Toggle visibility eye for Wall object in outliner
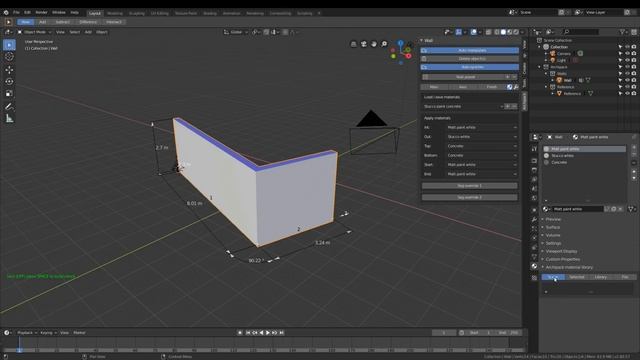This screenshot has height=360, width=640. [x=627, y=80]
